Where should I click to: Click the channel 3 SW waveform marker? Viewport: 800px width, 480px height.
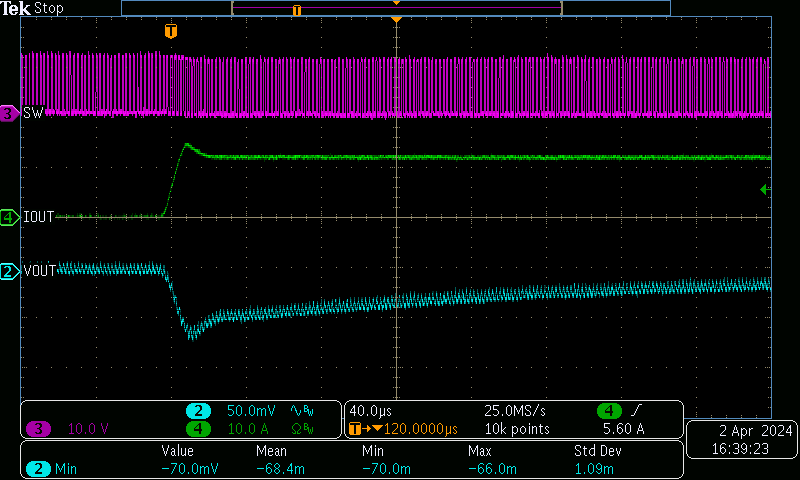click(10, 115)
